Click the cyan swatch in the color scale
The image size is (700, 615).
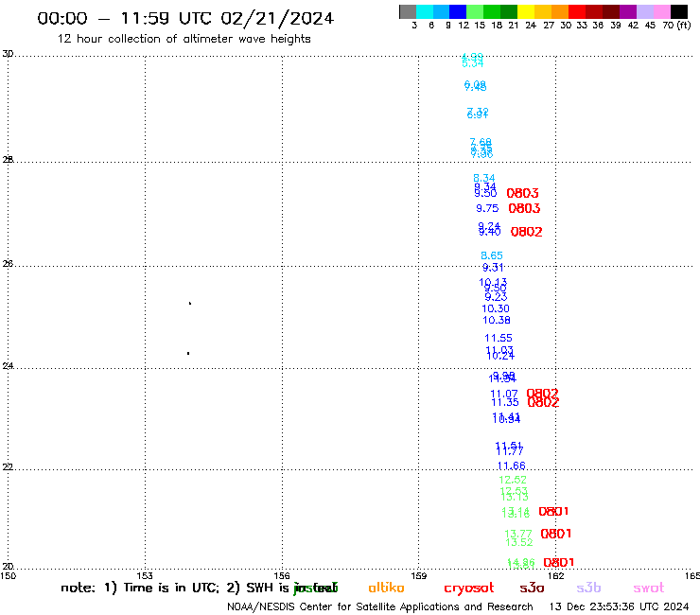(424, 11)
